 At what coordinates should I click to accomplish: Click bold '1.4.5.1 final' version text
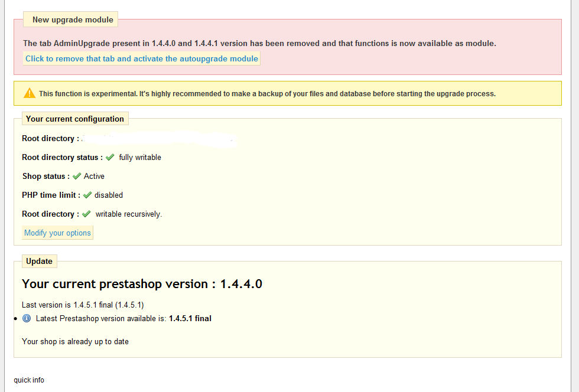click(190, 318)
